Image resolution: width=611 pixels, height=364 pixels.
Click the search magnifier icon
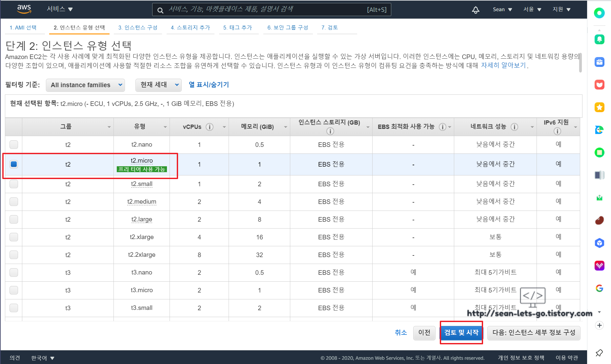click(160, 10)
